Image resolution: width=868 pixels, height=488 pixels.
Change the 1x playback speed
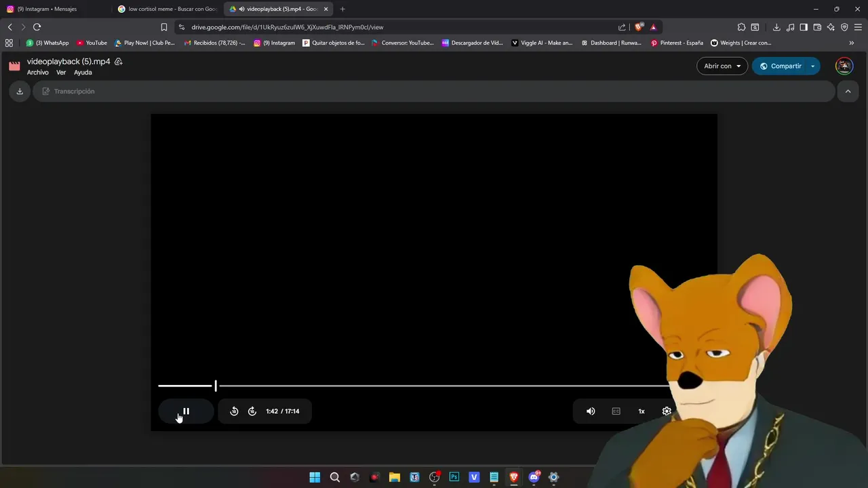pos(642,411)
